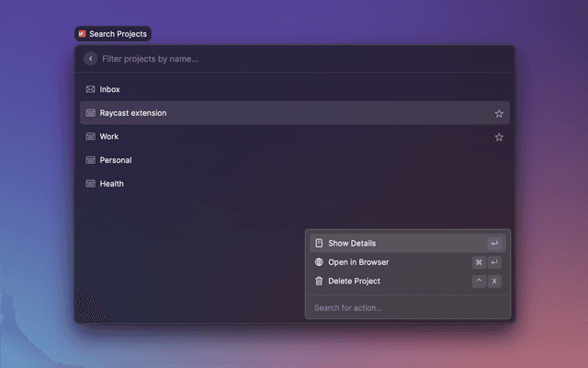Select the Work project
Viewport: 588px width, 368px height.
tap(276, 137)
